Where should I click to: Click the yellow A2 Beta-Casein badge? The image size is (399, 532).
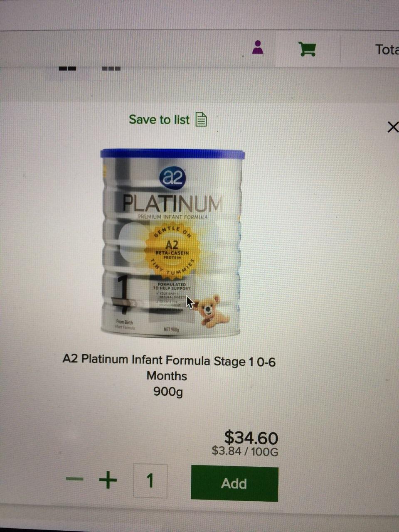172,250
